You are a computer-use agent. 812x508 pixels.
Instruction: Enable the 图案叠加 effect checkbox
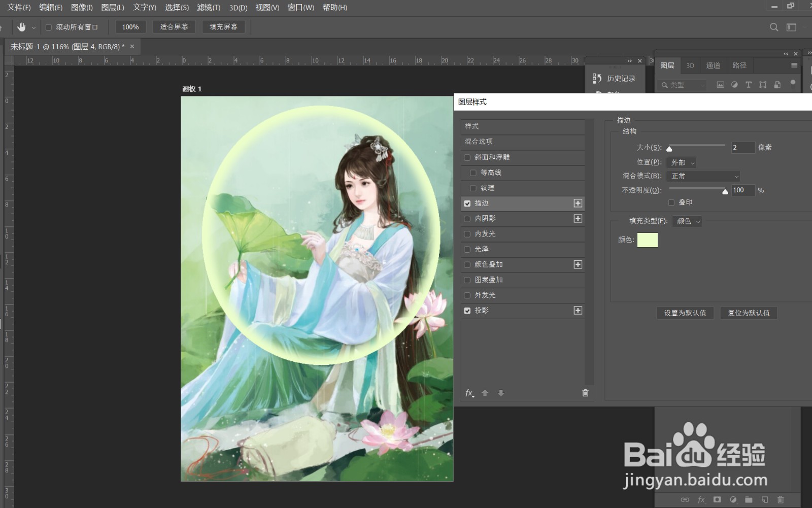(x=467, y=280)
